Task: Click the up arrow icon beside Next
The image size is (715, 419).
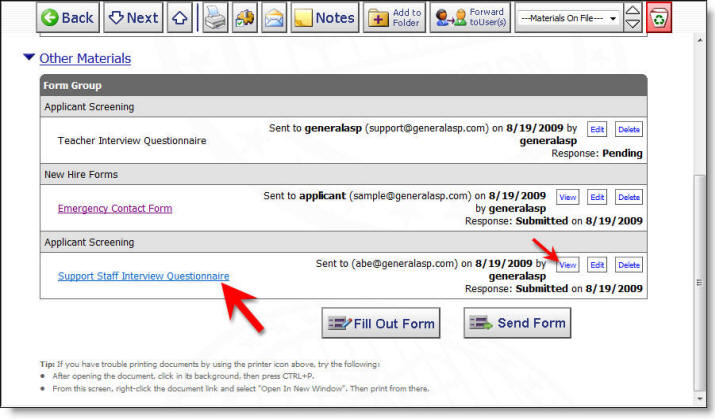Action: click(180, 17)
